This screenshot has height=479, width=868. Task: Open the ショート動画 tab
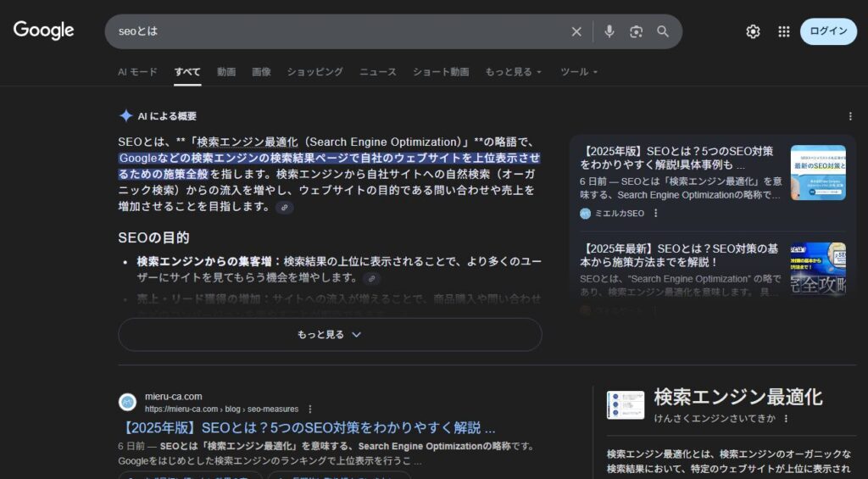coord(441,72)
